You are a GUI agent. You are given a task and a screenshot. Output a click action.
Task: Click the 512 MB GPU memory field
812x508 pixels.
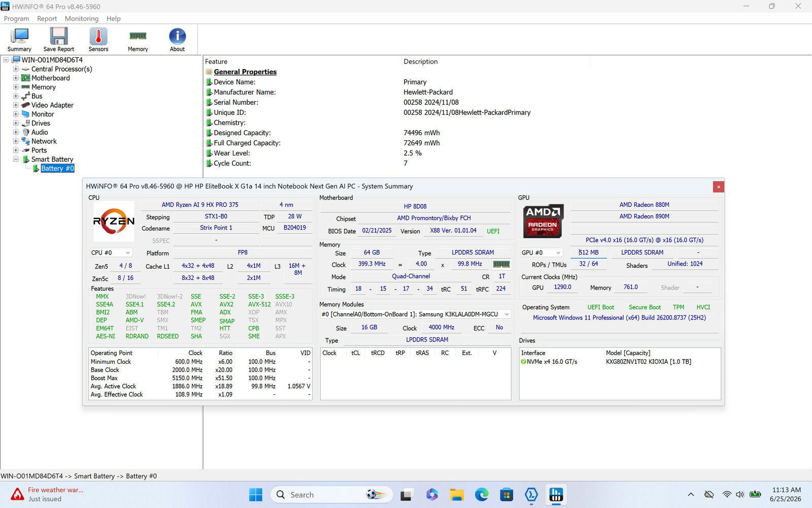pyautogui.click(x=589, y=252)
